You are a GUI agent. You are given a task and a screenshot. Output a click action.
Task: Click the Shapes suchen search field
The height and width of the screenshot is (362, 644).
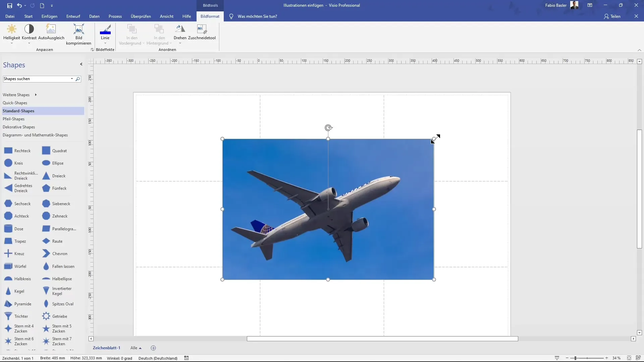click(x=36, y=79)
